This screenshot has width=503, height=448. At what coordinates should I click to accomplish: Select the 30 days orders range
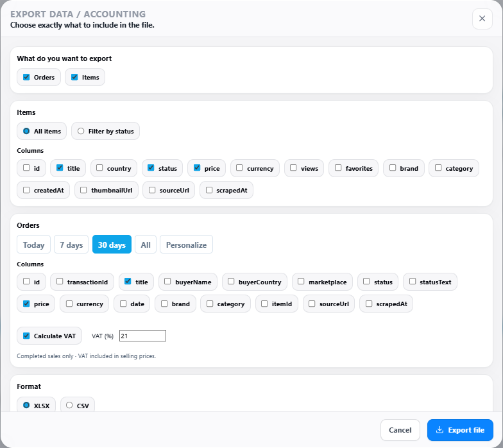tap(112, 245)
